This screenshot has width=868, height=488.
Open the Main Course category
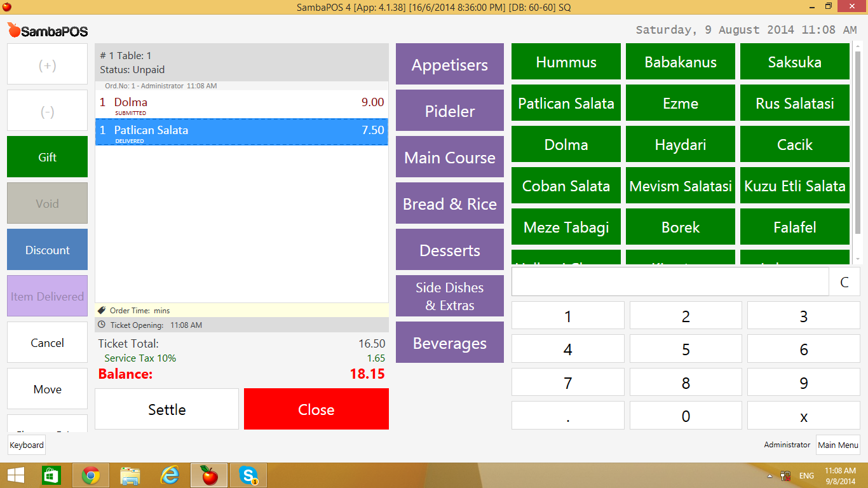(450, 157)
